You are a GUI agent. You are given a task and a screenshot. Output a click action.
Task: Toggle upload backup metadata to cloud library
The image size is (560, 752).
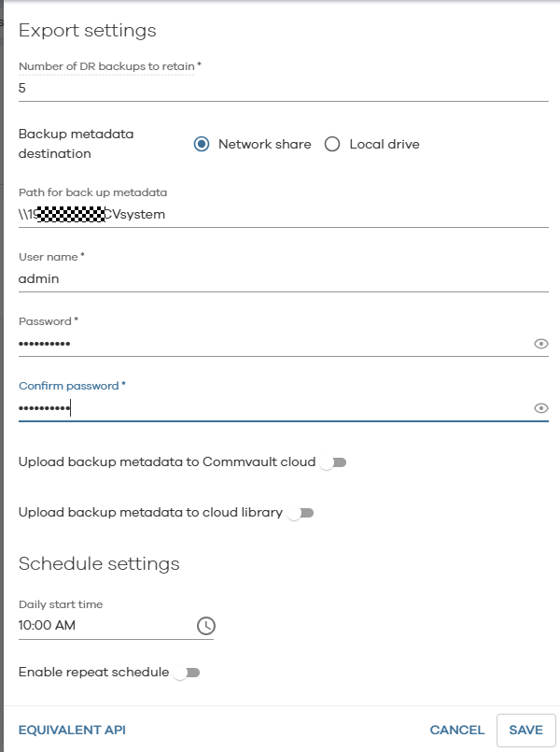coord(300,513)
